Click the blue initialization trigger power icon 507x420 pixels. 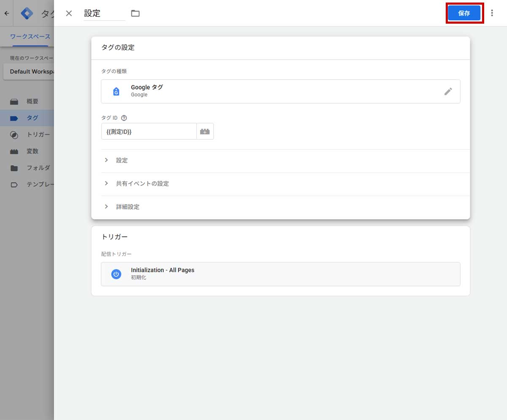pos(116,274)
